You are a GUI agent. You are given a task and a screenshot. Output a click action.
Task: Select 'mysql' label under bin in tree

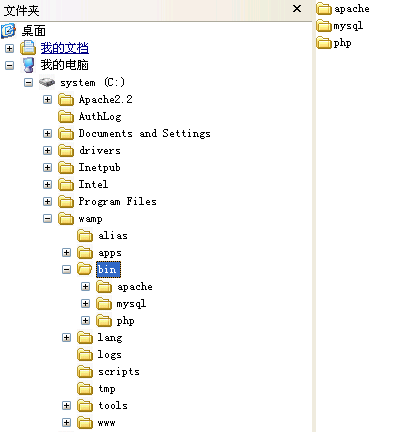coord(131,304)
